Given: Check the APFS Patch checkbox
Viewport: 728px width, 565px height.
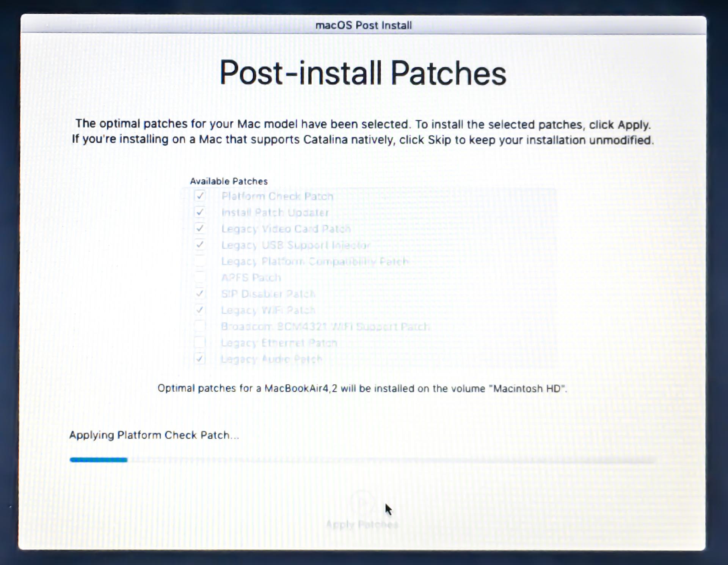Looking at the screenshot, I should point(200,277).
